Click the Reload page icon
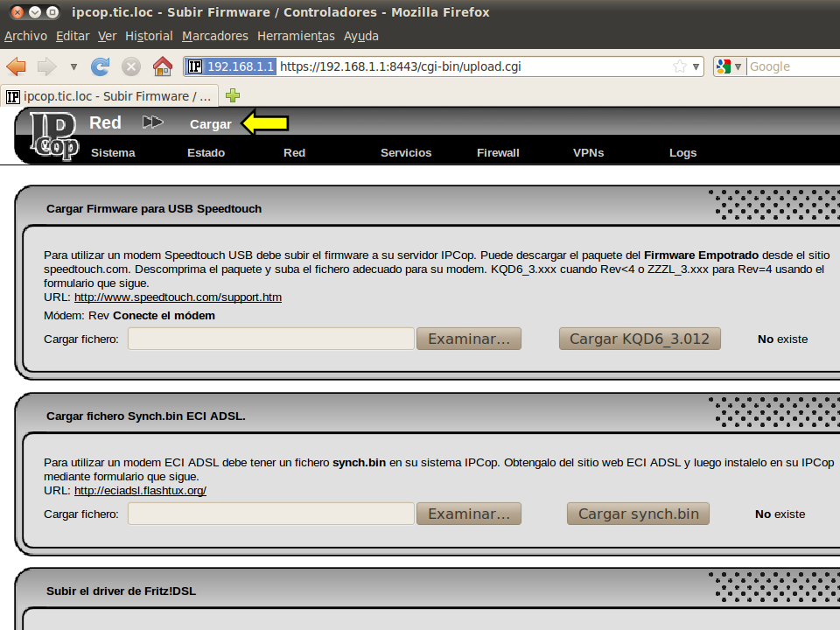 [101, 66]
